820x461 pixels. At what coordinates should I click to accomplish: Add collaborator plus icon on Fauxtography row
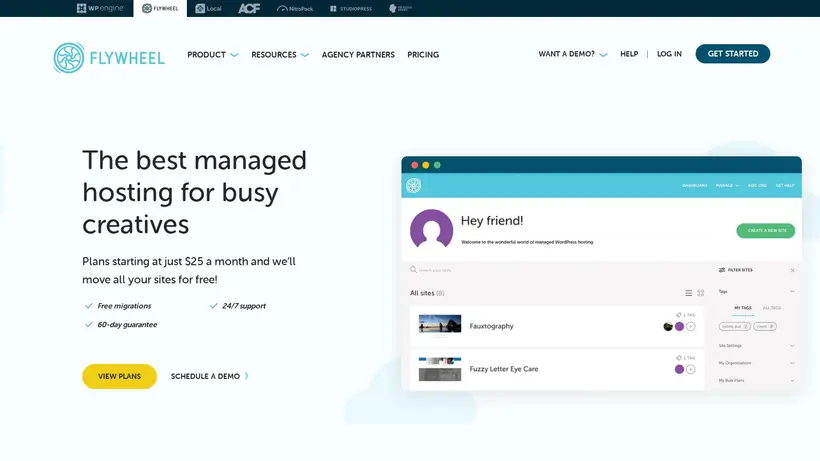pos(691,327)
